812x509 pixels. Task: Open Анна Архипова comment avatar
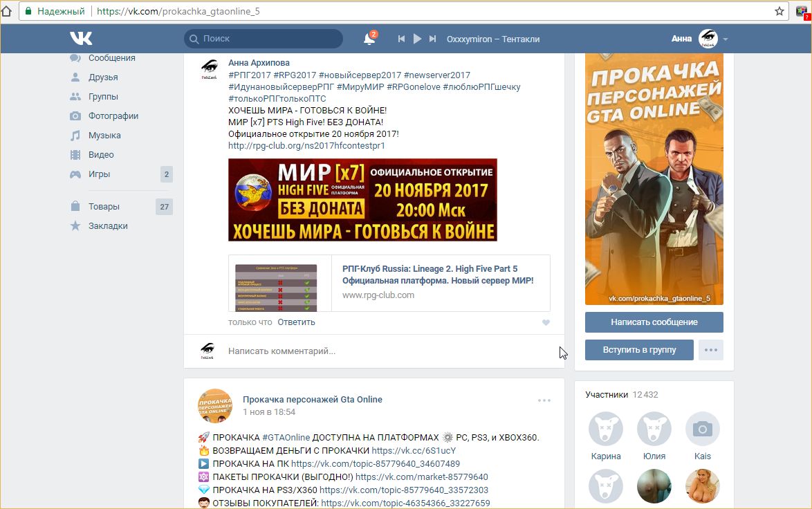(209, 69)
